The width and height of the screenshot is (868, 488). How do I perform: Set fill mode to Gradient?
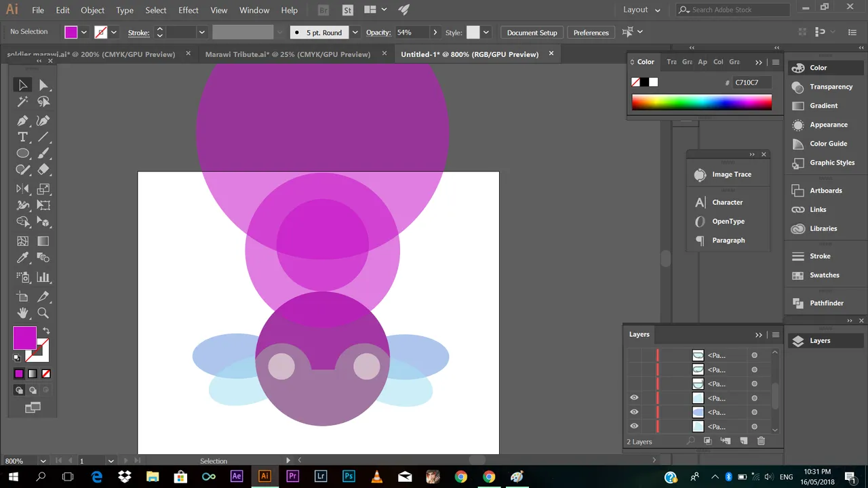[x=33, y=373]
